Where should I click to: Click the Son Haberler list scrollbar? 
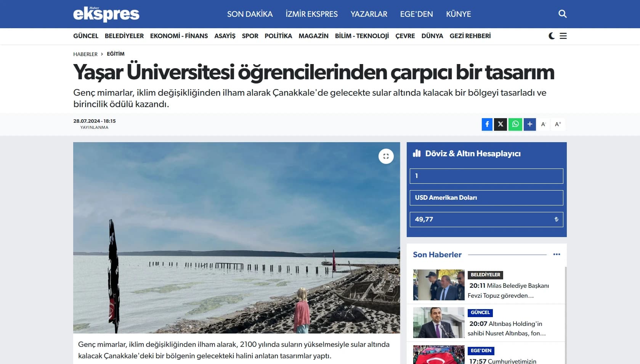click(x=566, y=315)
